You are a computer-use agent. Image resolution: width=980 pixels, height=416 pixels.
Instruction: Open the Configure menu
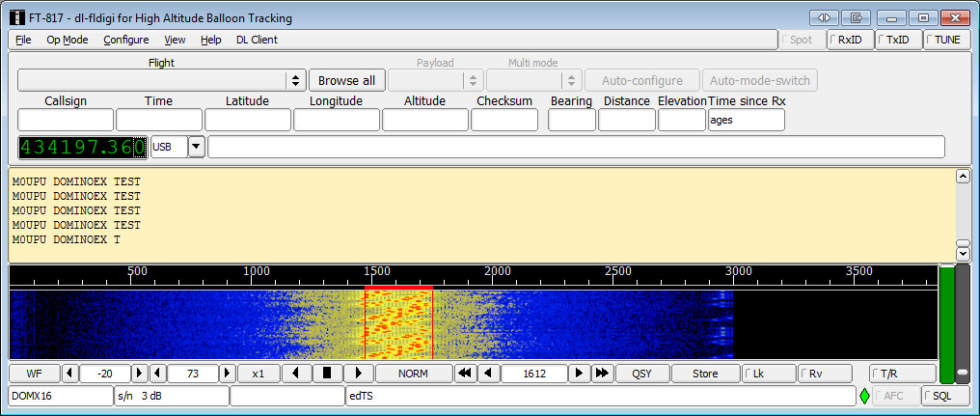[x=126, y=40]
